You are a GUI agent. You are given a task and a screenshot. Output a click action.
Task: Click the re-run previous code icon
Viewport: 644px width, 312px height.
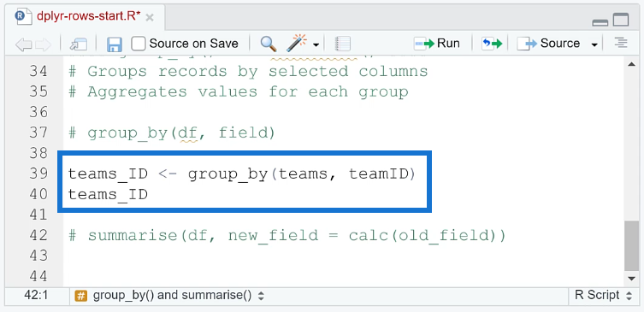tap(492, 44)
